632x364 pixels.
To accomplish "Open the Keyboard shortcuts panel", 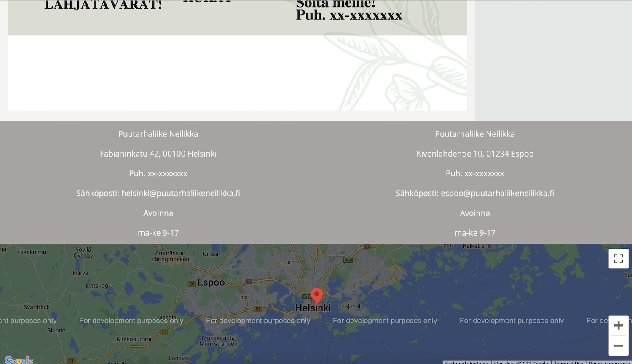I will pyautogui.click(x=466, y=362).
